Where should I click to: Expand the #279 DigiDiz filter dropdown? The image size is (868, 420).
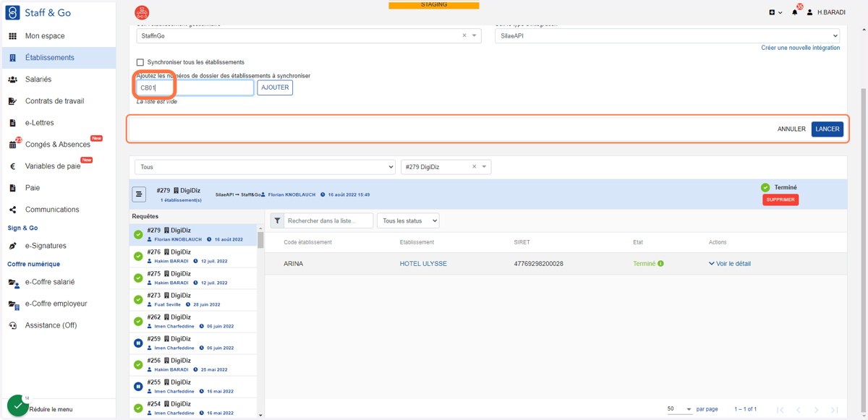[485, 167]
